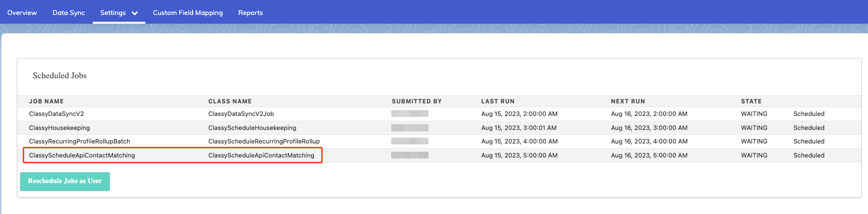Screen dimensions: 868x214
Task: Select the ClassyRecurringProfileRollupBatch job name
Action: pyautogui.click(x=80, y=142)
